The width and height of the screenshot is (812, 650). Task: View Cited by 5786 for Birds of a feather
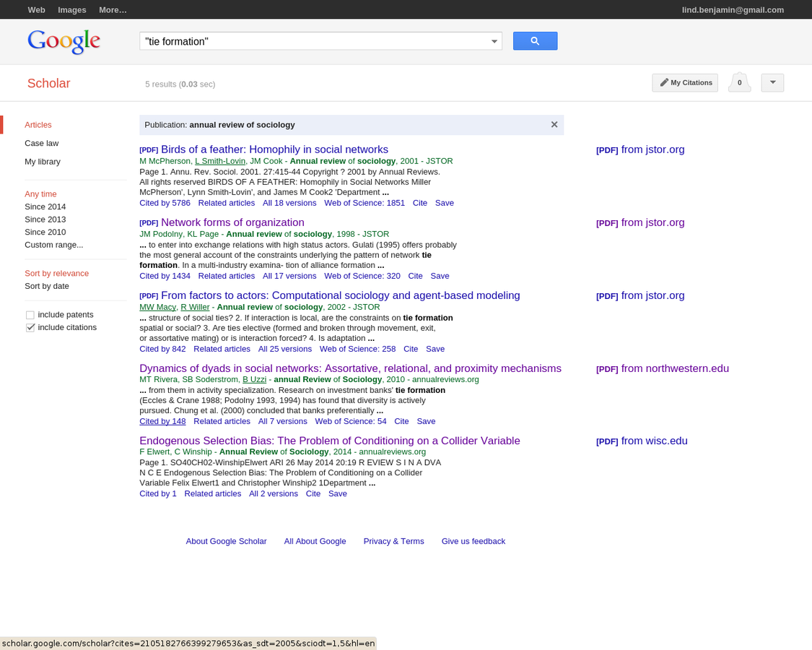165,203
